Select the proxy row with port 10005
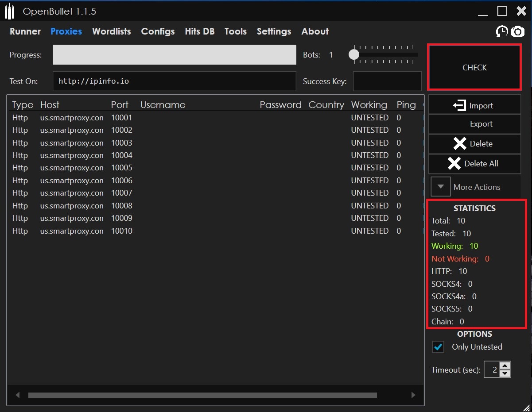This screenshot has height=412, width=532. coord(215,168)
